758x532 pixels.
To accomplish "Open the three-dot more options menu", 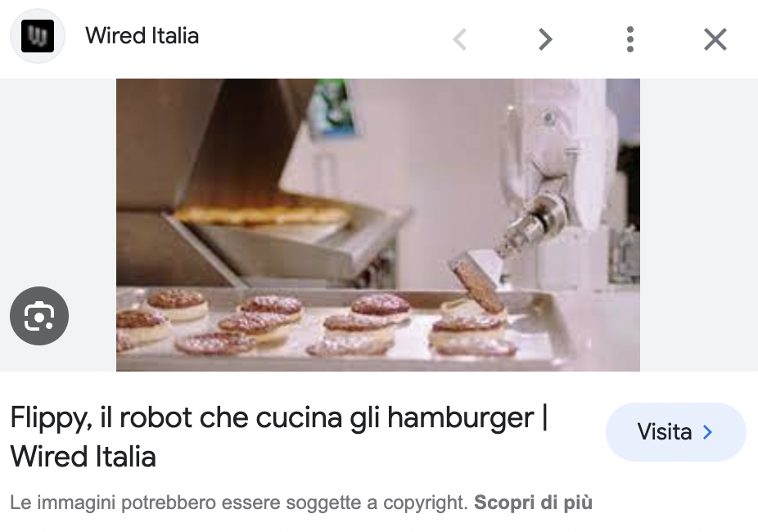I will pos(630,39).
